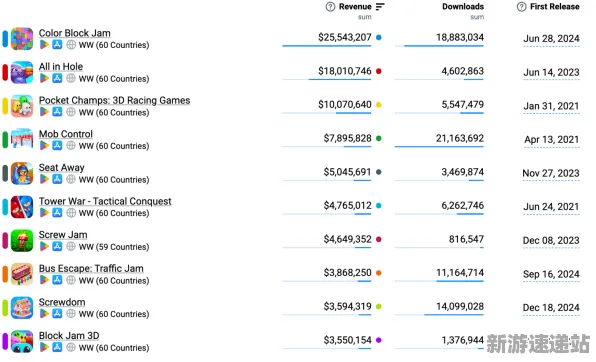
Task: Click the blue color dot beside $25,543,207
Action: pos(379,37)
